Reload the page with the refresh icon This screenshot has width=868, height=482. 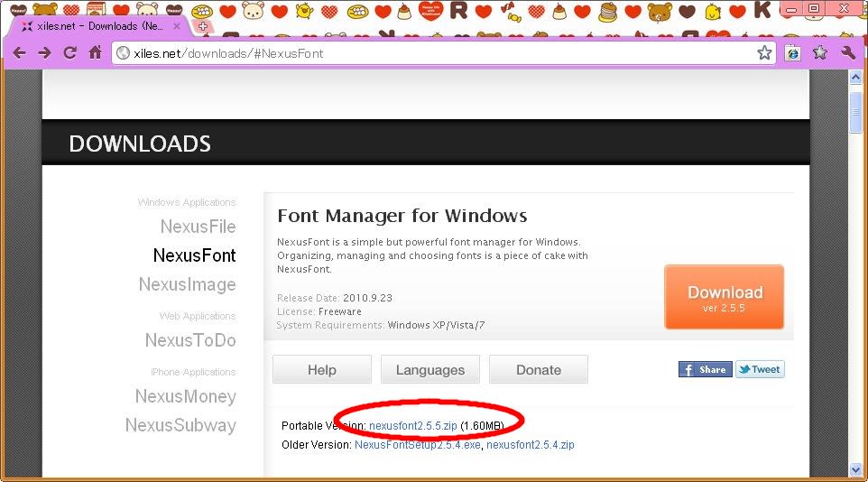click(69, 53)
